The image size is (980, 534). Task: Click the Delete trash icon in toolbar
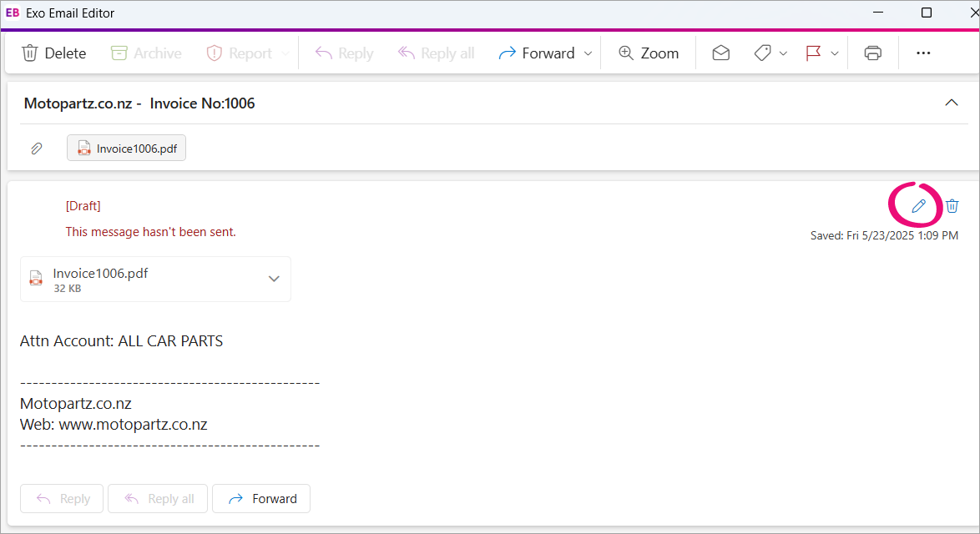click(30, 53)
